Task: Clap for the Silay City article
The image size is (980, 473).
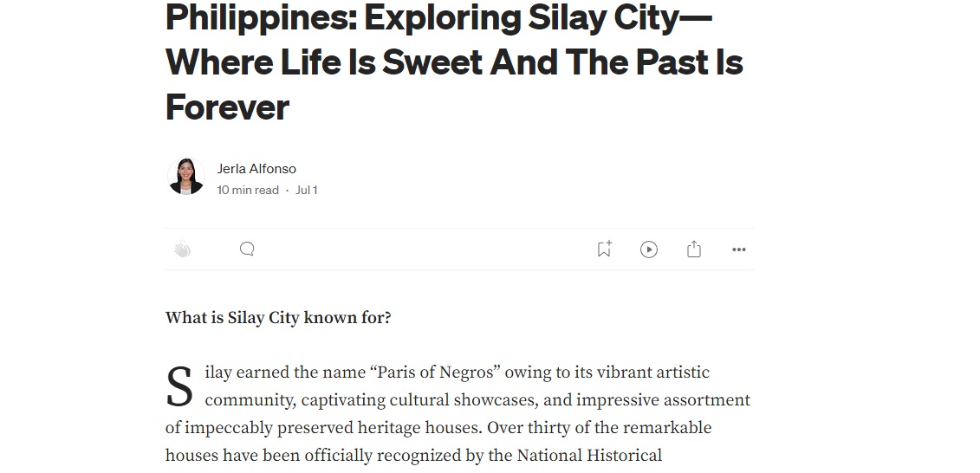Action: [182, 249]
